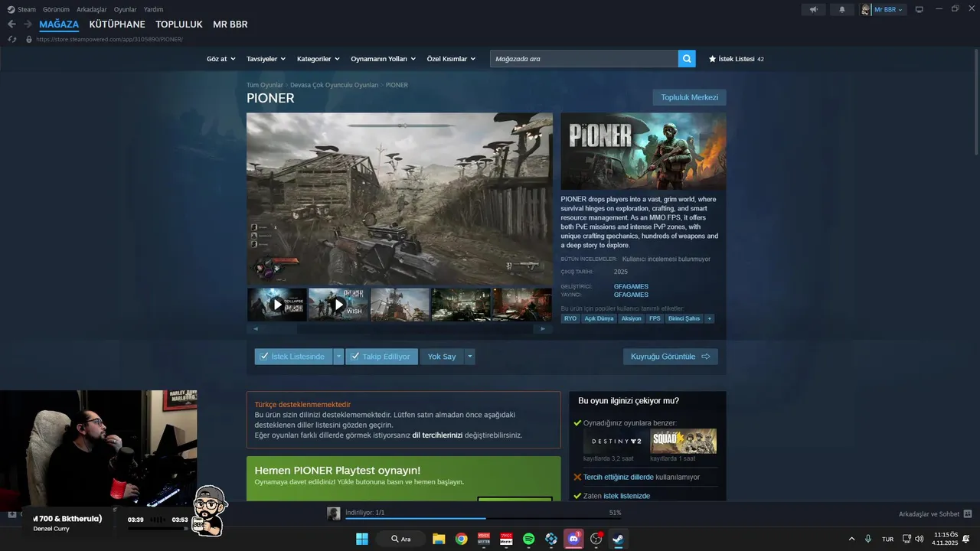Click the Devasa Çok Oyunculu Oyunları breadcrumb

point(335,85)
